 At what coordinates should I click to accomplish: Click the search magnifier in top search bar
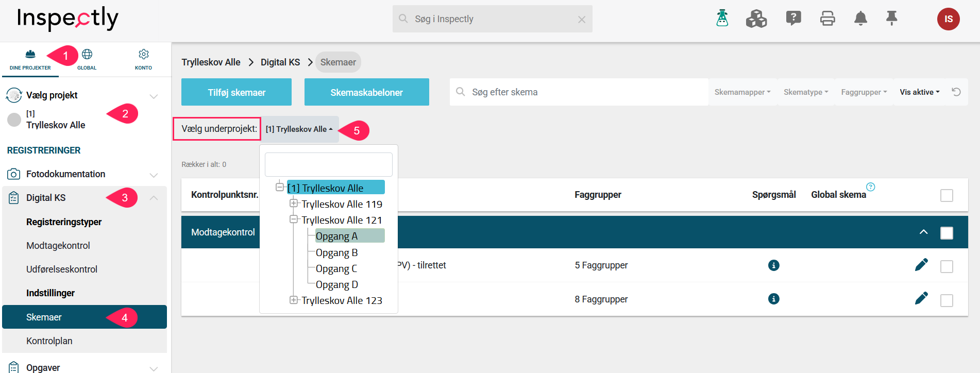[x=403, y=19]
